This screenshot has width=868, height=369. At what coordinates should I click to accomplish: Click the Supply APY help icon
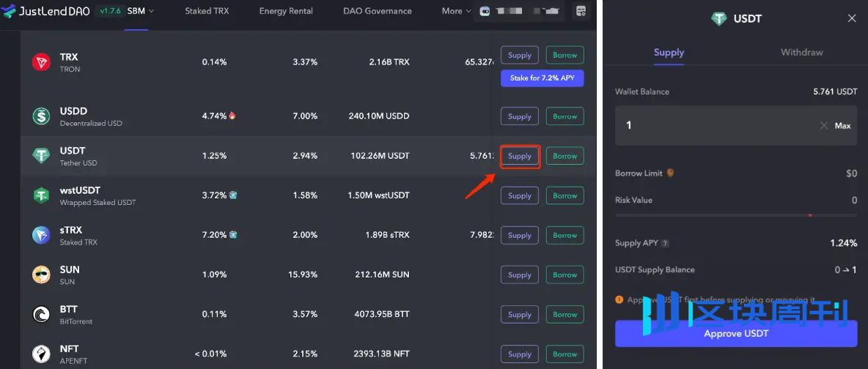[665, 243]
